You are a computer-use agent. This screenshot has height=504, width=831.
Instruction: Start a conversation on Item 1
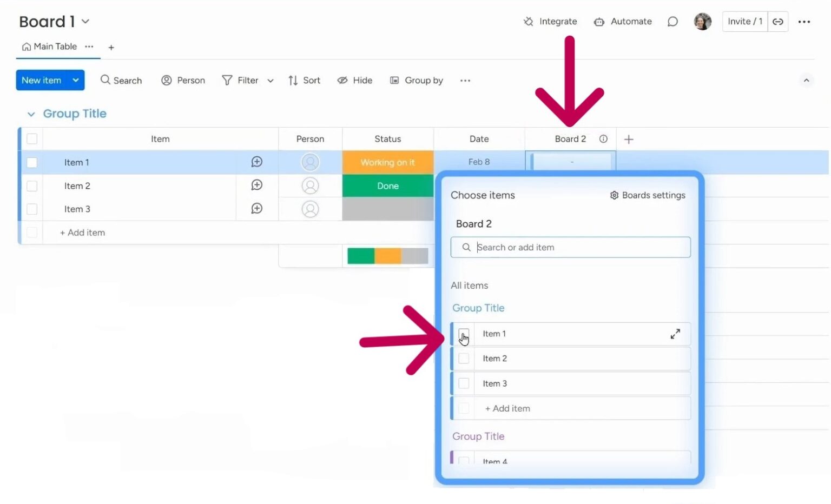coord(256,162)
